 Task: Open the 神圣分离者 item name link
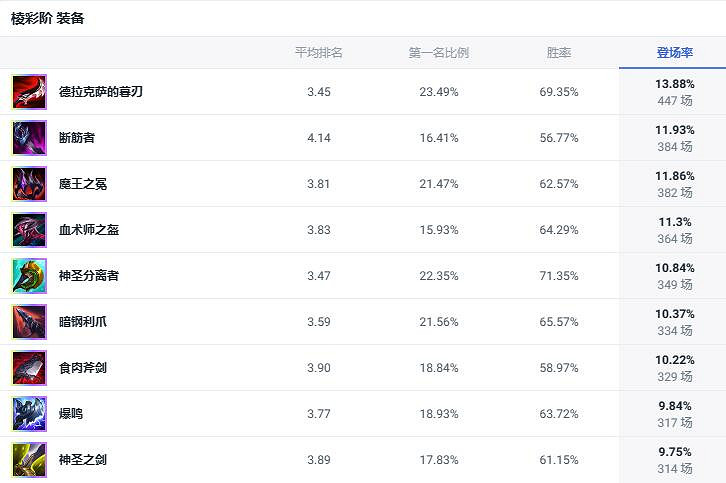89,276
